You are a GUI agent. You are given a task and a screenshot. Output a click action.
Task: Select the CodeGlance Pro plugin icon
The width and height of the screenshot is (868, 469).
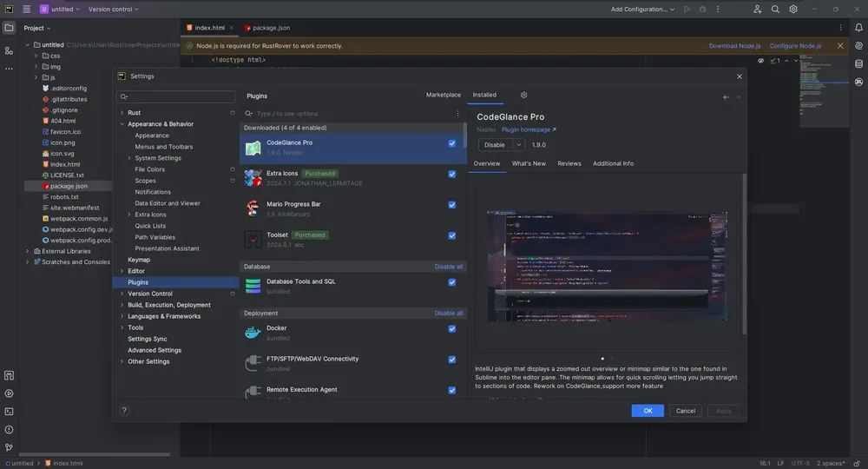tap(253, 148)
